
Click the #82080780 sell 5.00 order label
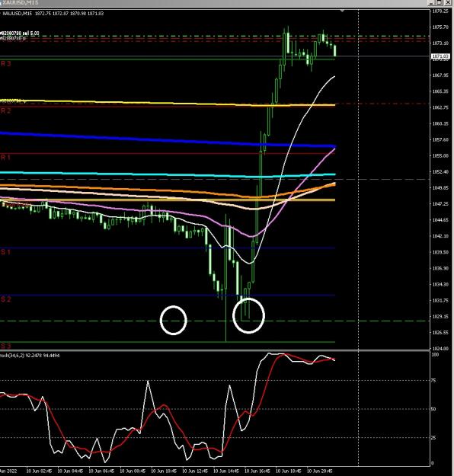coord(20,33)
